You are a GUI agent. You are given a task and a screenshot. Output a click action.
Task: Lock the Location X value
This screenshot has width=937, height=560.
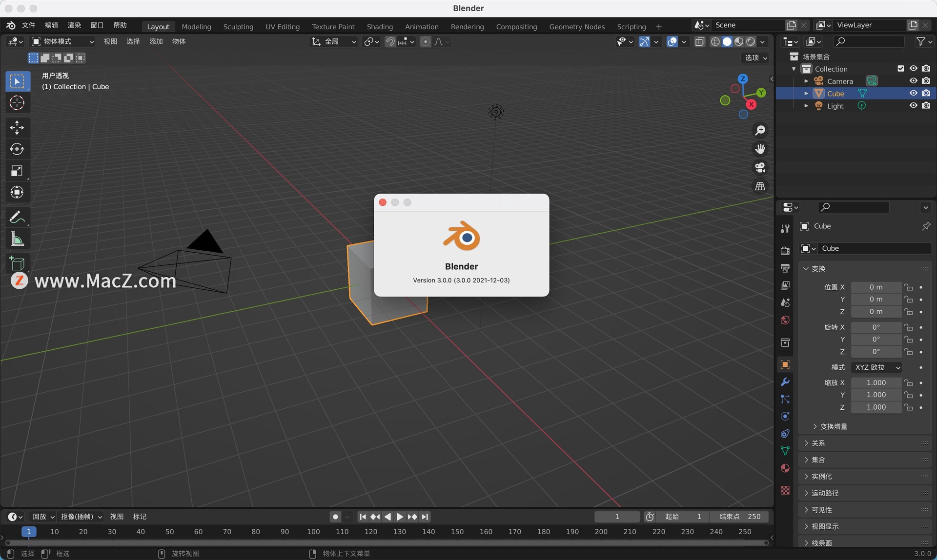[x=908, y=287]
